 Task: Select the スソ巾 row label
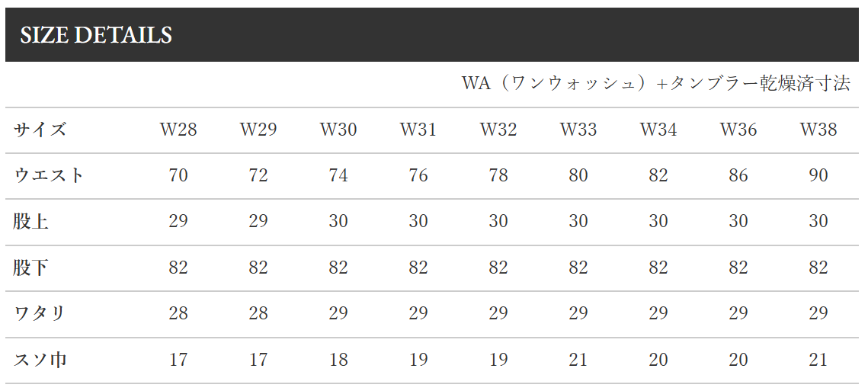click(x=40, y=360)
